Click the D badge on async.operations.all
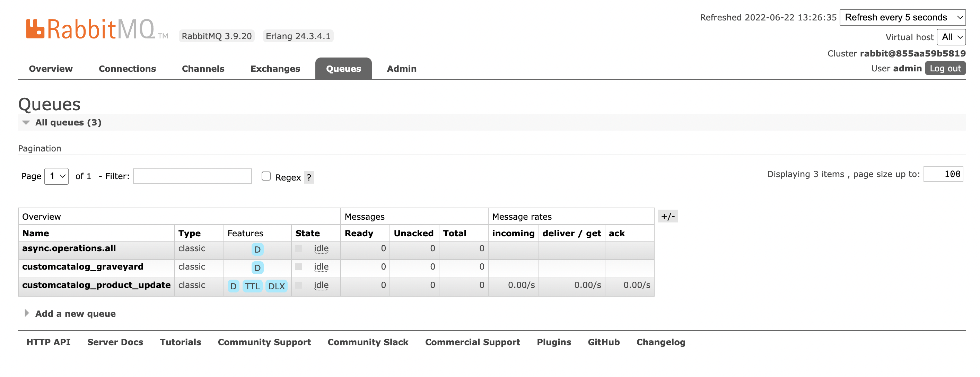The height and width of the screenshot is (377, 980). click(257, 249)
